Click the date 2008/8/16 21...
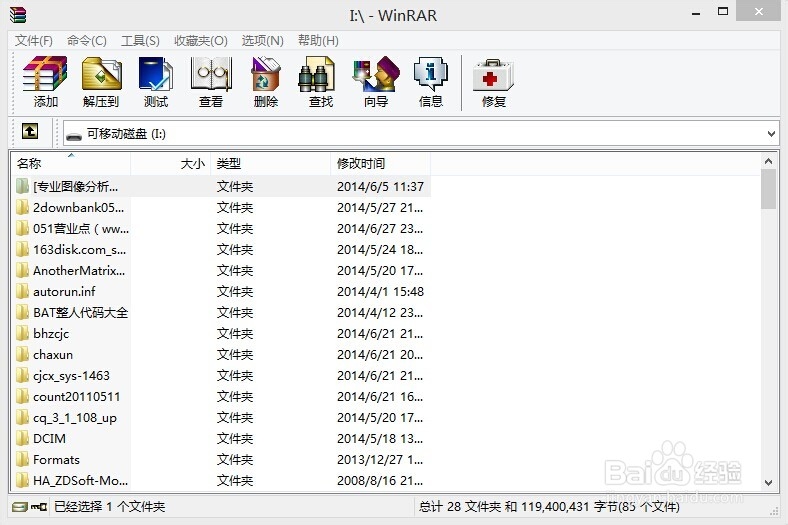788x525 pixels. 380,481
